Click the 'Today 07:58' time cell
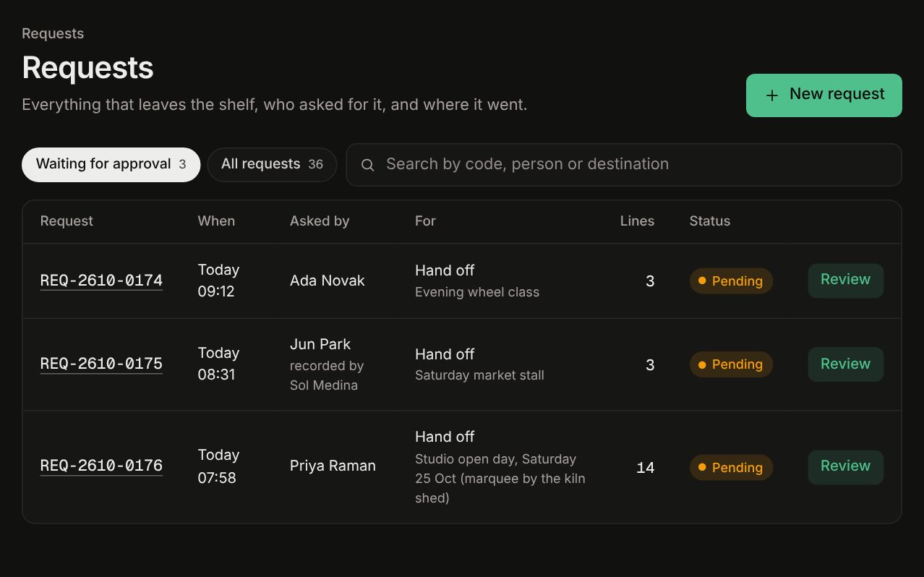This screenshot has width=924, height=577. [x=218, y=466]
